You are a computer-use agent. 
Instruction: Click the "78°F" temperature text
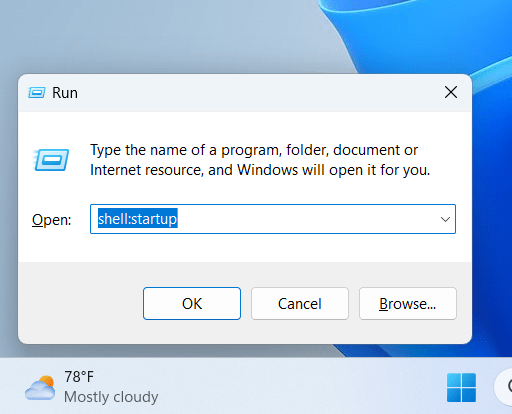(x=79, y=377)
